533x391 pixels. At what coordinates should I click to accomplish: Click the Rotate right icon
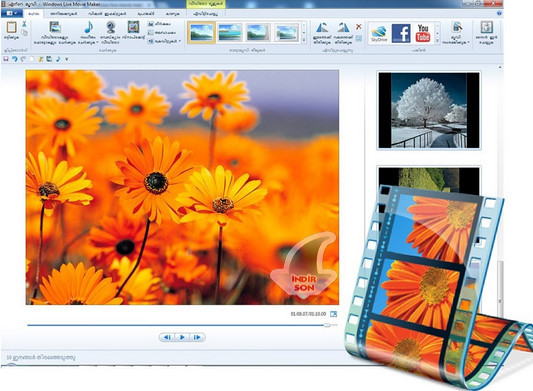point(343,28)
